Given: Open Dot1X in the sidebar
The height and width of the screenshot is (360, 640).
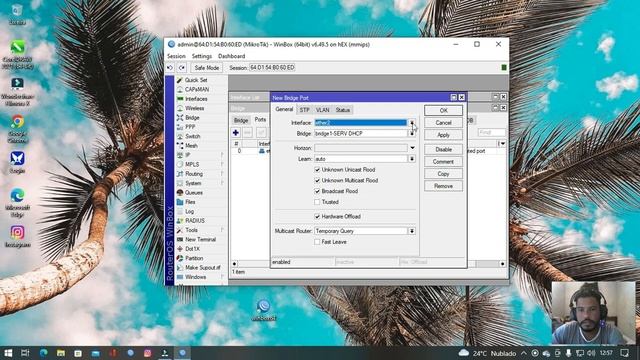Looking at the screenshot, I should (192, 249).
